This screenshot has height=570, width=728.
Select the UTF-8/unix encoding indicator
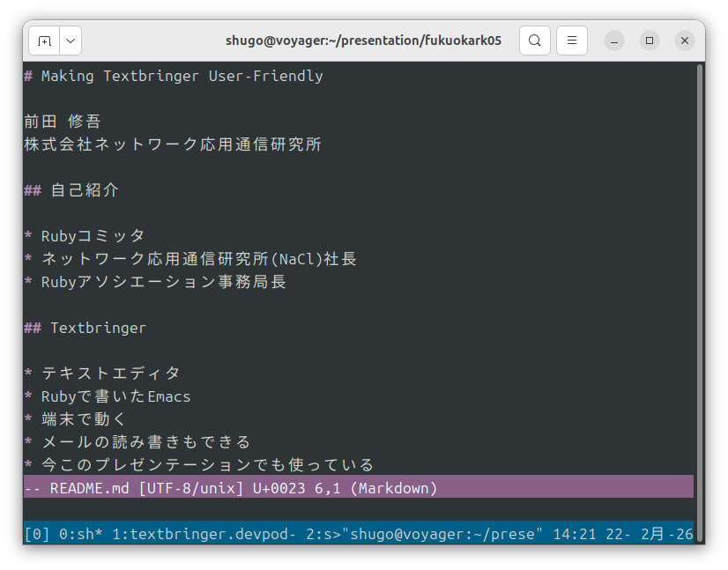[189, 487]
